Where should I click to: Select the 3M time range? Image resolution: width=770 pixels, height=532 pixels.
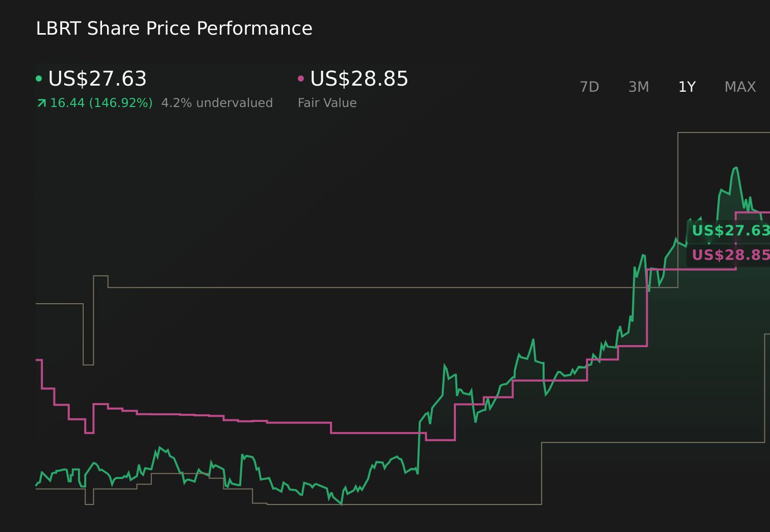pyautogui.click(x=638, y=87)
